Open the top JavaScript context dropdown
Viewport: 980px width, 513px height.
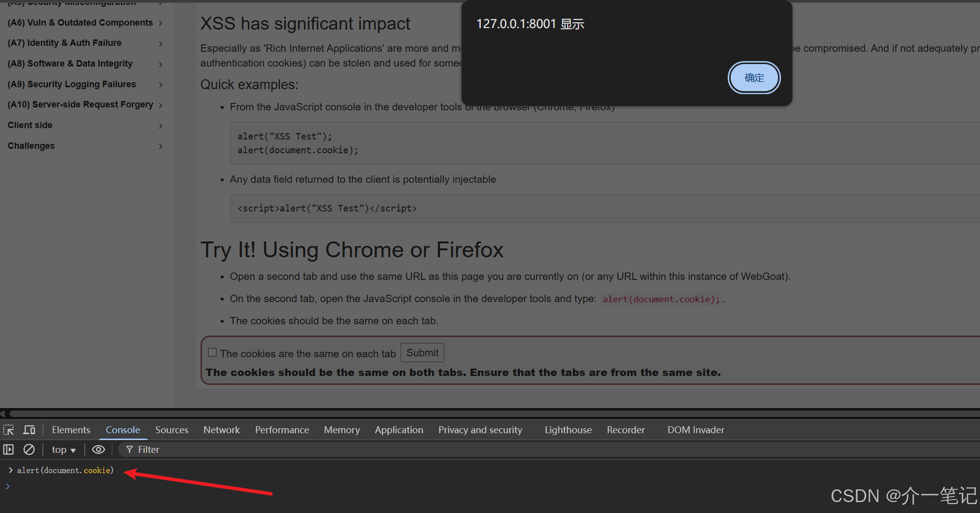pos(64,449)
